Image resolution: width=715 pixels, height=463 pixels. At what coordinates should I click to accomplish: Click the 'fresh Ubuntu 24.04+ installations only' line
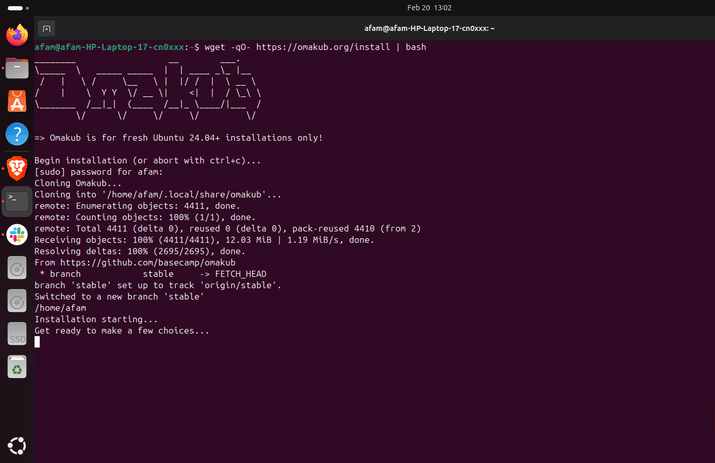(x=178, y=138)
